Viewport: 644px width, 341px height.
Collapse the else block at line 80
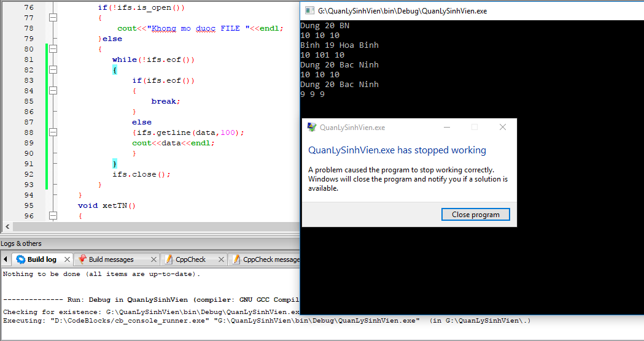[53, 49]
